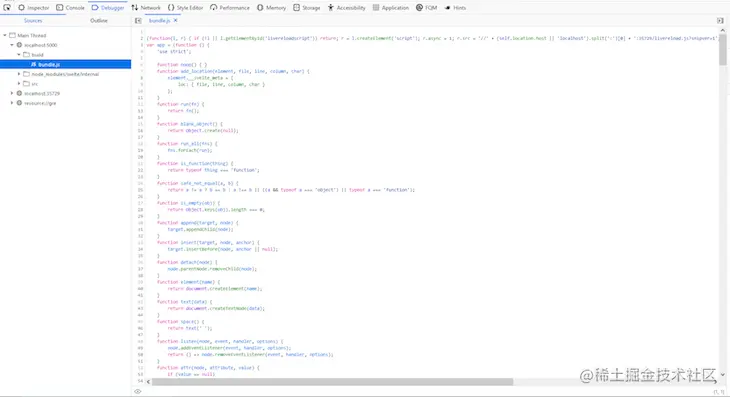This screenshot has height=397, width=730.
Task: Select the localhost:35729 host label
Action: 42,94
